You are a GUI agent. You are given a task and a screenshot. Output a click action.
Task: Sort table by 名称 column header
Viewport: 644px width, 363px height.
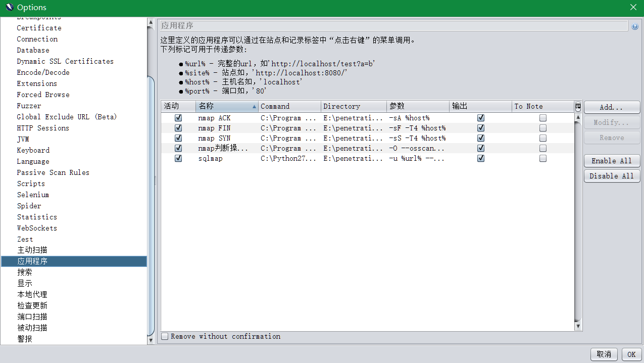(227, 106)
